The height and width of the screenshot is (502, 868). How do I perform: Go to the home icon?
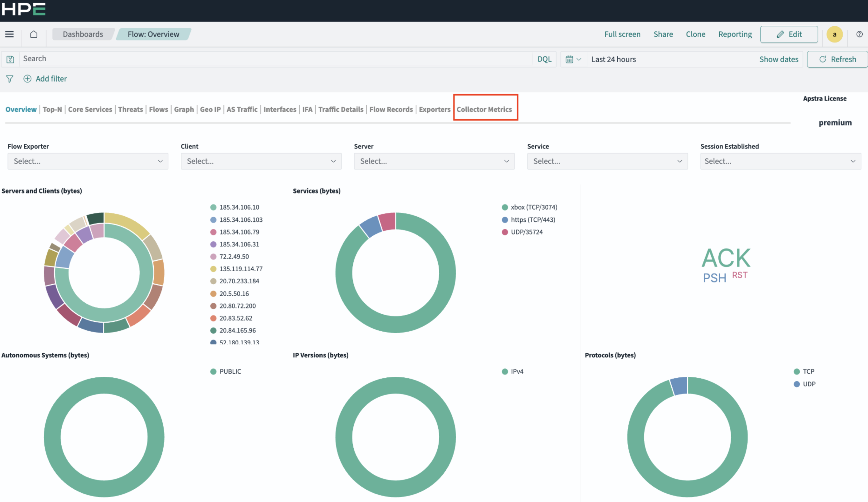click(33, 34)
